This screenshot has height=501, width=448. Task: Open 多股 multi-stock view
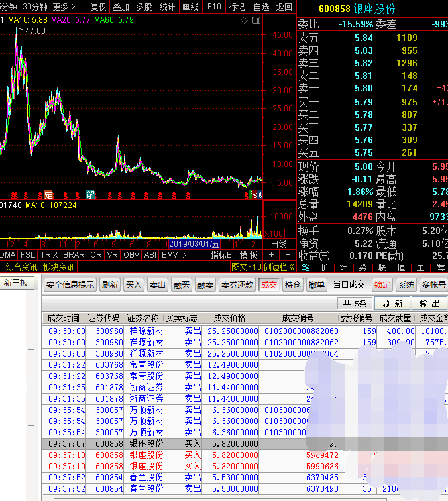pyautogui.click(x=144, y=7)
